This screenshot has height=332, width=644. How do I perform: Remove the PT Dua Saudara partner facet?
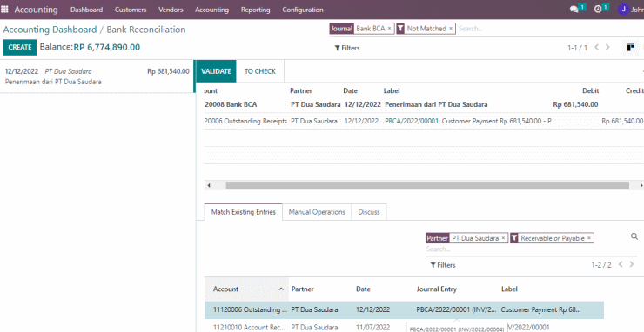click(503, 238)
